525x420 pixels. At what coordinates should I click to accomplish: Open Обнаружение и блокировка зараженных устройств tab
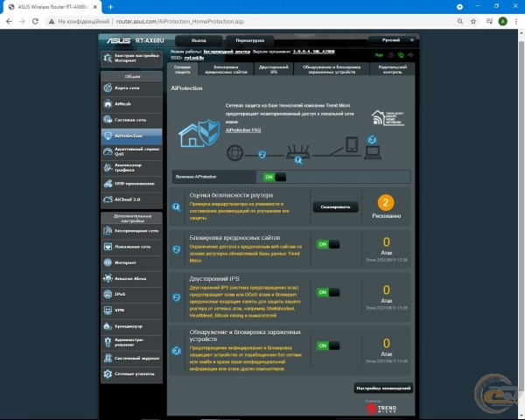click(332, 69)
